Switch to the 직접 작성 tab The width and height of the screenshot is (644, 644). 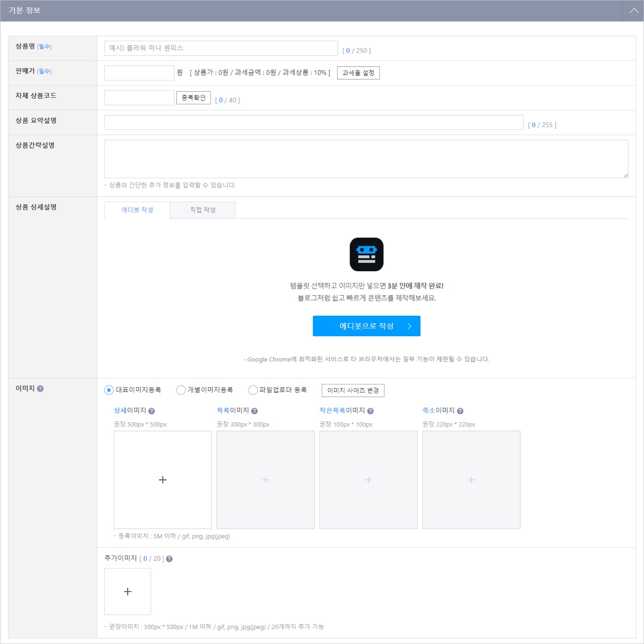coord(203,210)
